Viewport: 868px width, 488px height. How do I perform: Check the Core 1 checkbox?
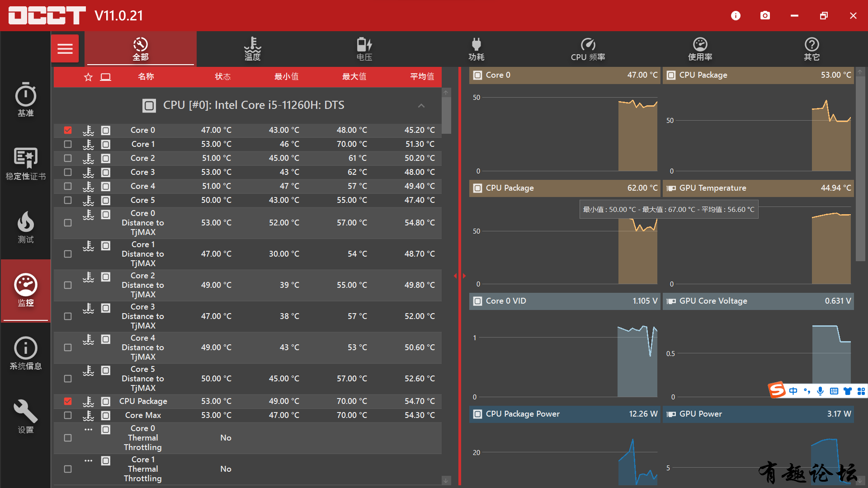click(x=68, y=144)
